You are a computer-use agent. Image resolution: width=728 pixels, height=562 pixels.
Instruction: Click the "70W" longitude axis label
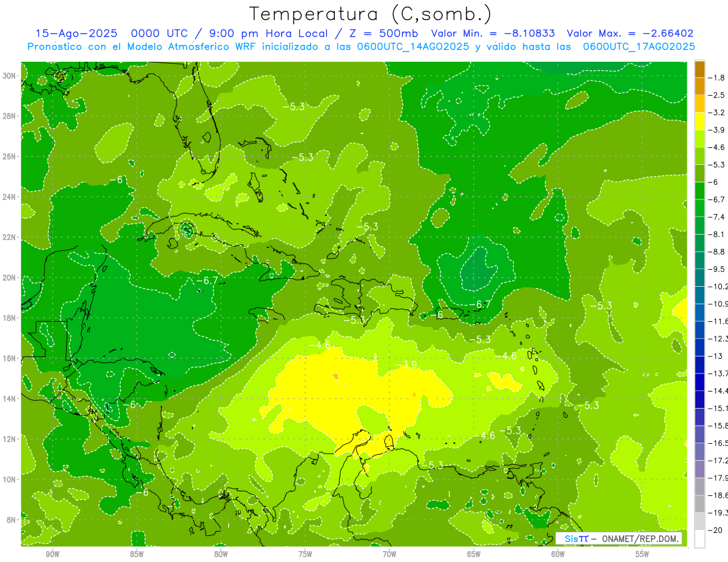389,554
